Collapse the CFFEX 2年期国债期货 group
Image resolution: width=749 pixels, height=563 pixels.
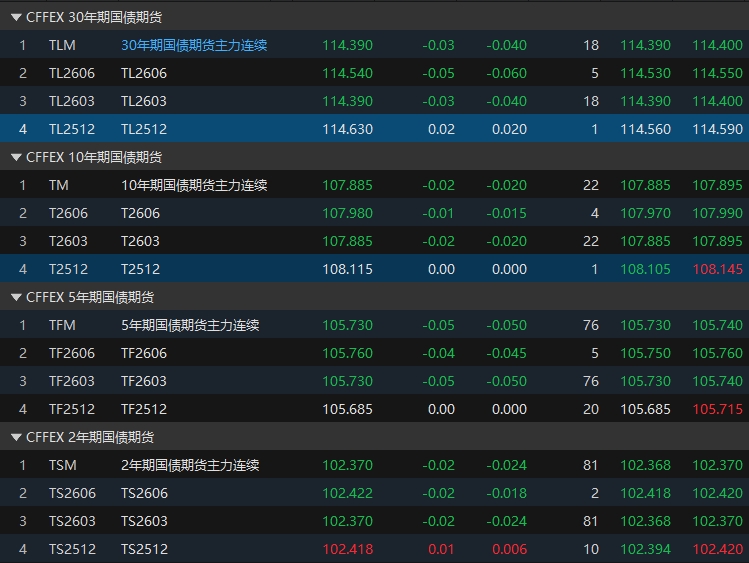(x=16, y=437)
